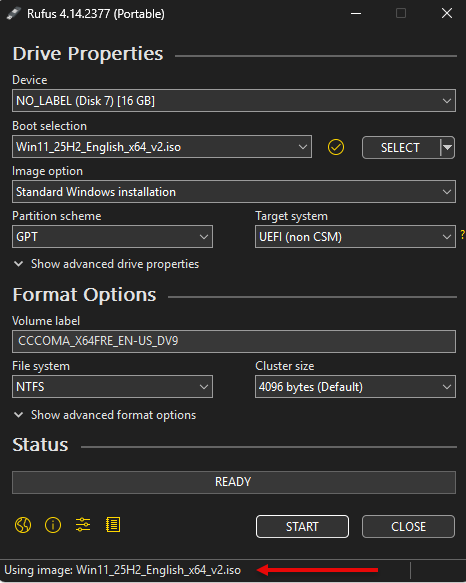Open the File system NTFS dropdown
Screen dimensions: 466x583
coord(112,387)
